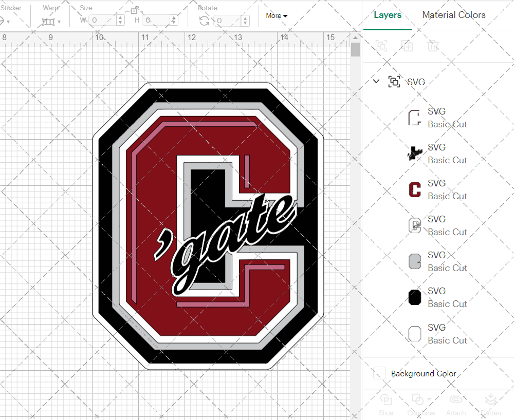
Task: Click the Attach tool
Action: click(x=455, y=405)
